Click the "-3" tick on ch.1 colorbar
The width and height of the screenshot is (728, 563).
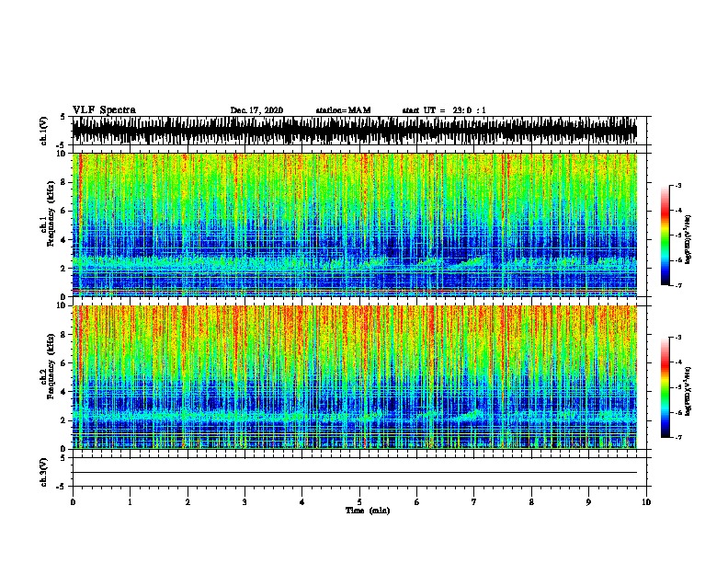677,185
